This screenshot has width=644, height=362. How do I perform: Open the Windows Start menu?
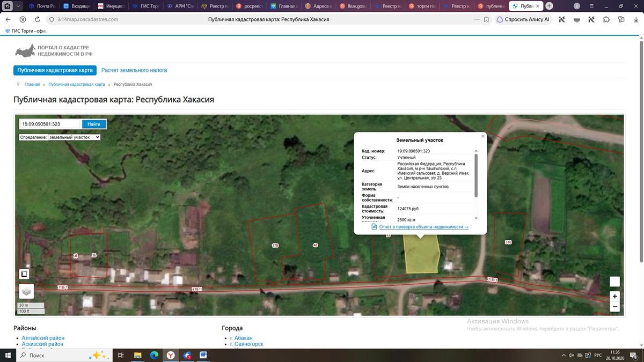8,355
